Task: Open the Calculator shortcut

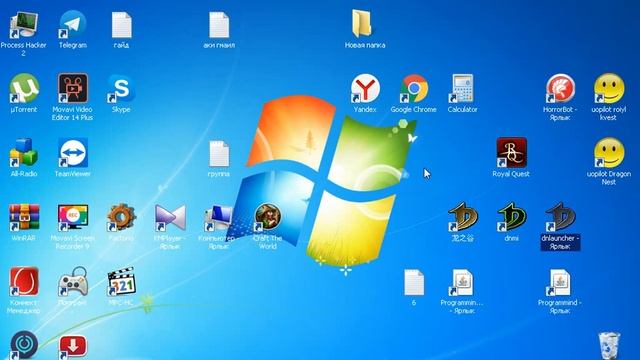Action: pos(462,88)
